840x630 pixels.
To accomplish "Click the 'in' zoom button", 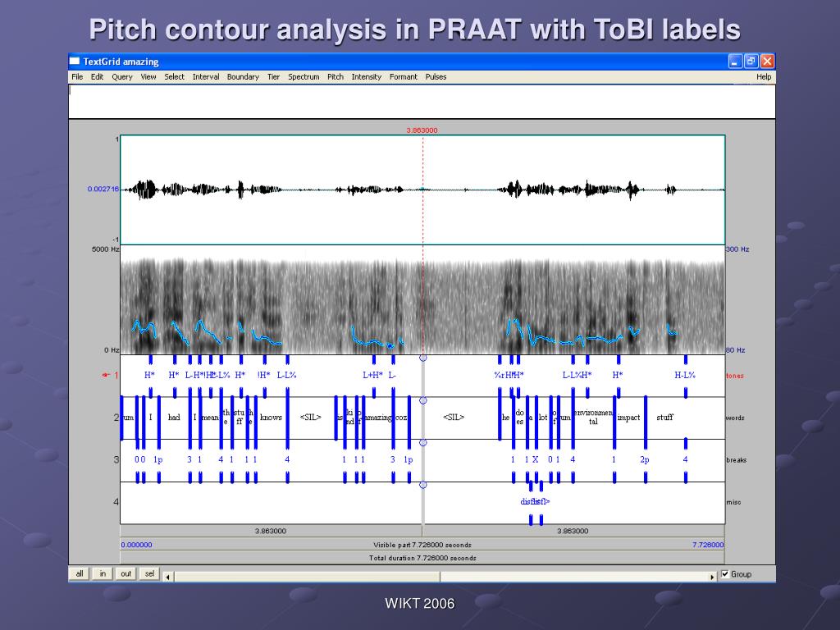I will pos(103,573).
